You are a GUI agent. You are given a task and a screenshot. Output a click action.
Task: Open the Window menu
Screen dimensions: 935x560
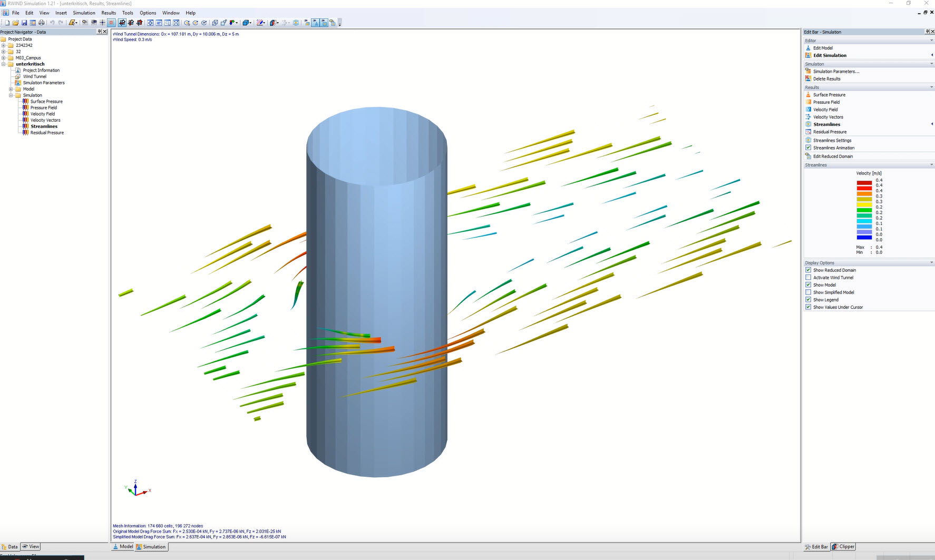point(171,13)
